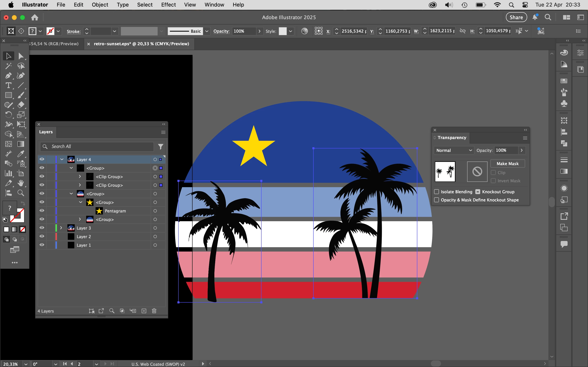Select the Type tool

pos(8,85)
